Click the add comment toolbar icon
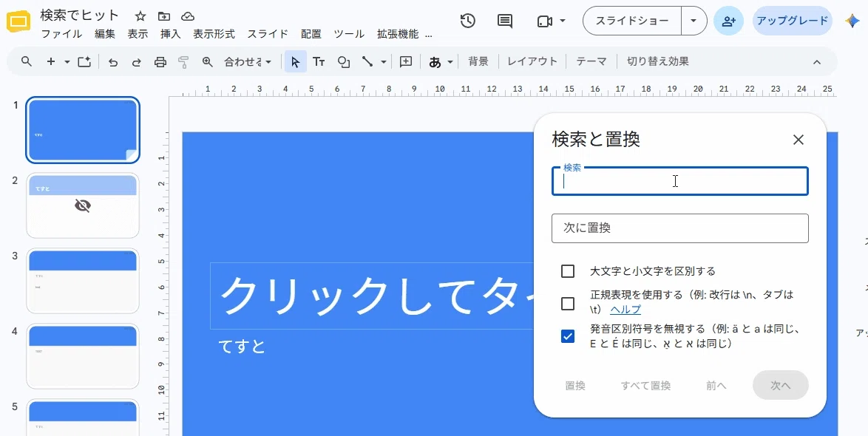The image size is (868, 436). coord(406,61)
